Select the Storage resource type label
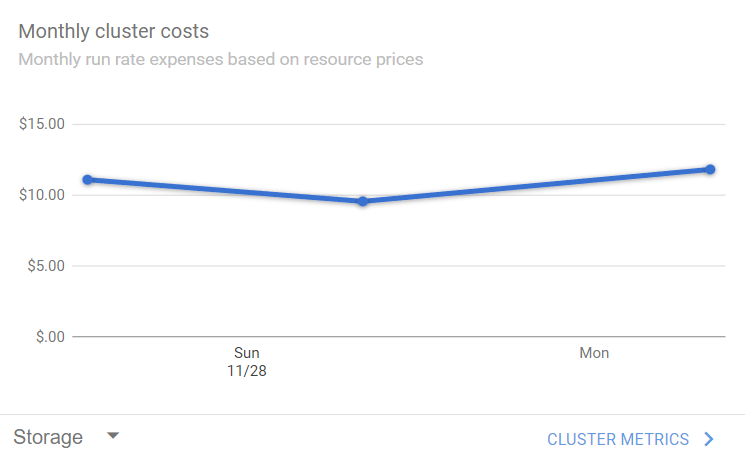The height and width of the screenshot is (463, 745). click(x=48, y=437)
